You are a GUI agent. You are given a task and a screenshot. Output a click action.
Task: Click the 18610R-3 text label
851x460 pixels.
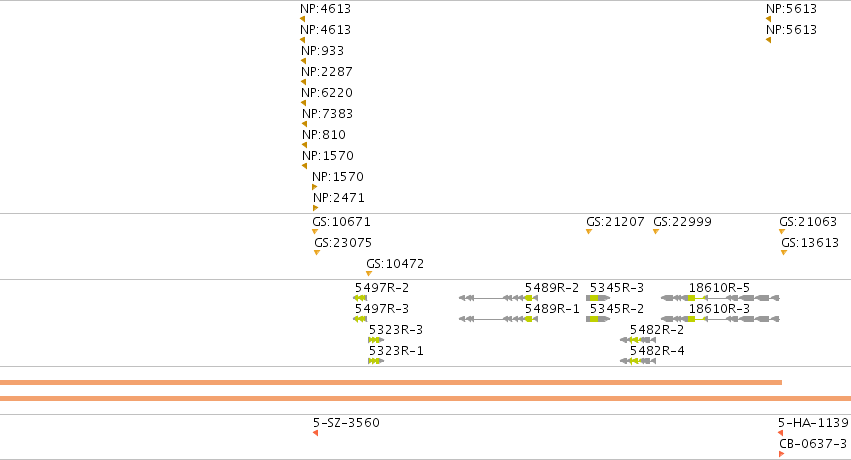(720, 309)
